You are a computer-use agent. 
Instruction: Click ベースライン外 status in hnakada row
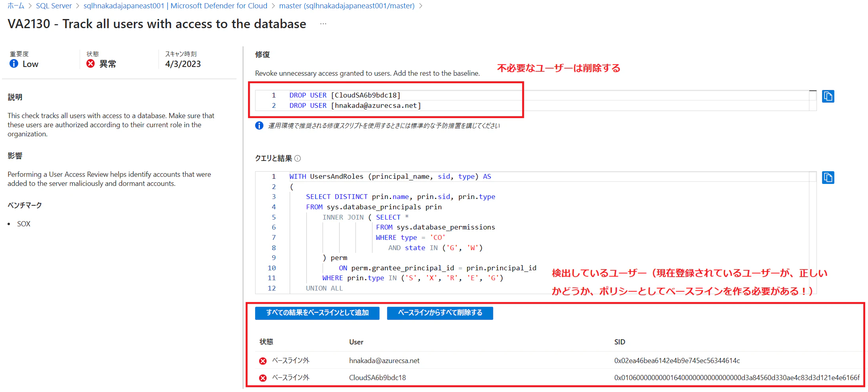pos(291,361)
